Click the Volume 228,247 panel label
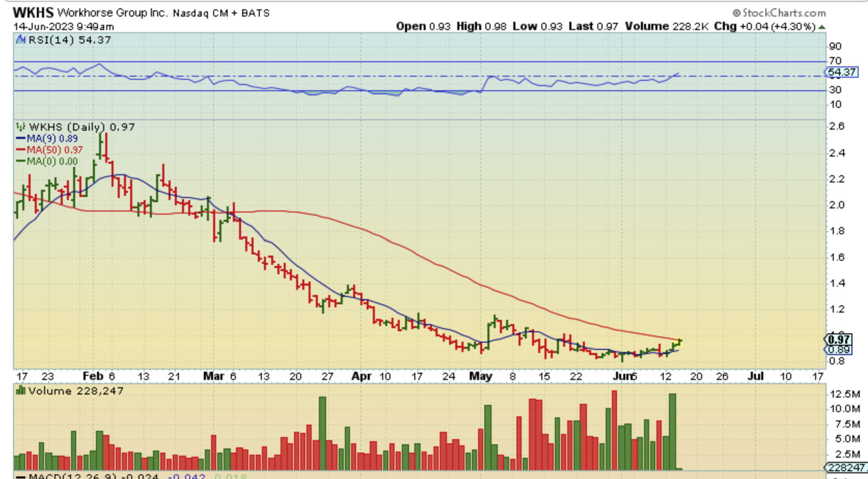Viewport: 868px width, 479px height. click(x=76, y=390)
